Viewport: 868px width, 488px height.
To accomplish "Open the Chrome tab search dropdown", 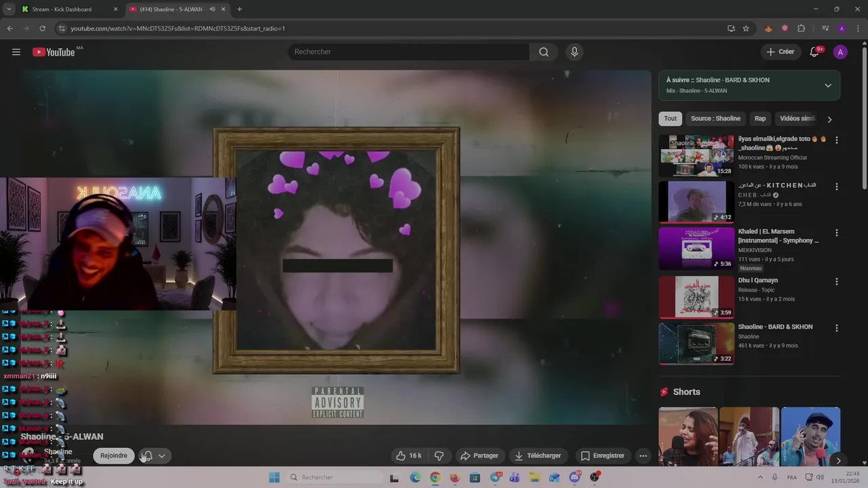I will 9,9.
